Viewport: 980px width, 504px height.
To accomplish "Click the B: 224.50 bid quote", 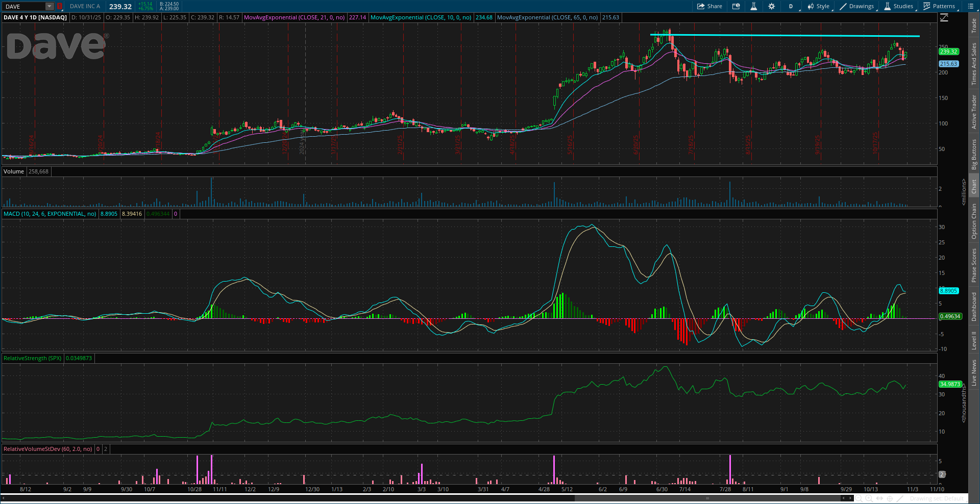I will [x=169, y=4].
